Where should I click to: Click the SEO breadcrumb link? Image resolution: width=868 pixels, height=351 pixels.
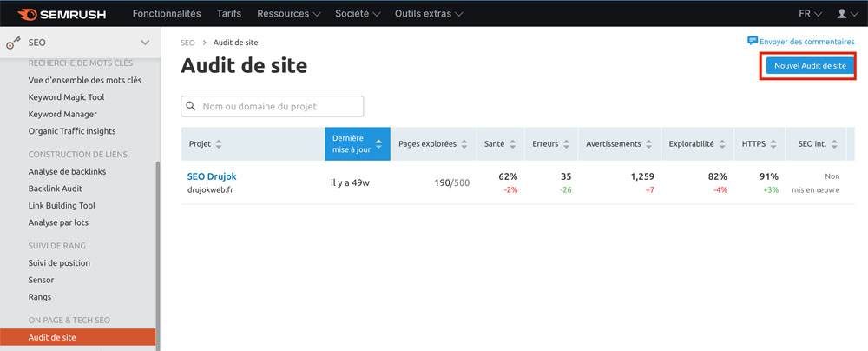coord(187,43)
